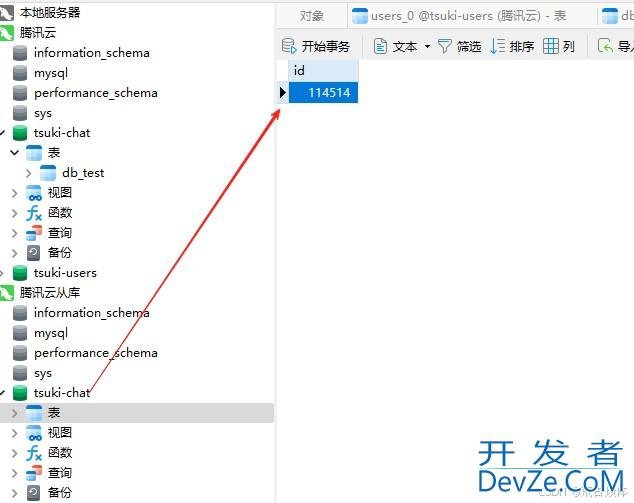
Task: Select tsuki-users database name
Action: click(65, 273)
